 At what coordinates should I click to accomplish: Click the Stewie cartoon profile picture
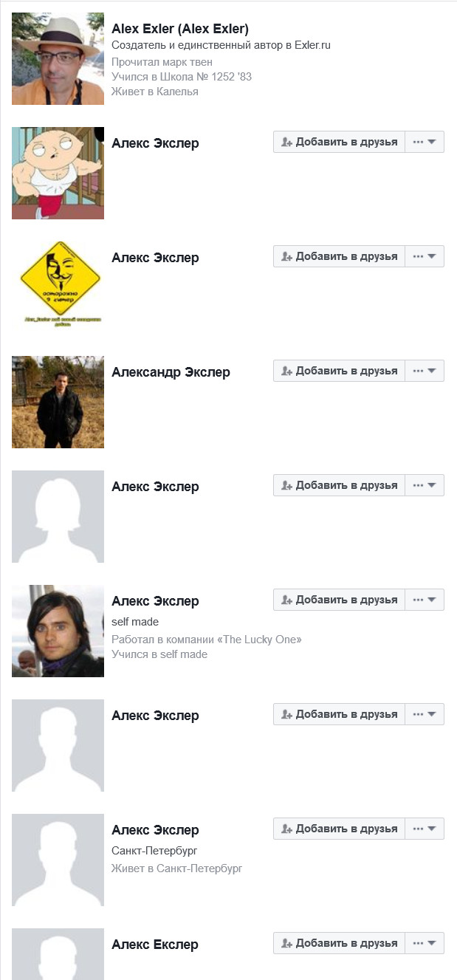tap(58, 173)
